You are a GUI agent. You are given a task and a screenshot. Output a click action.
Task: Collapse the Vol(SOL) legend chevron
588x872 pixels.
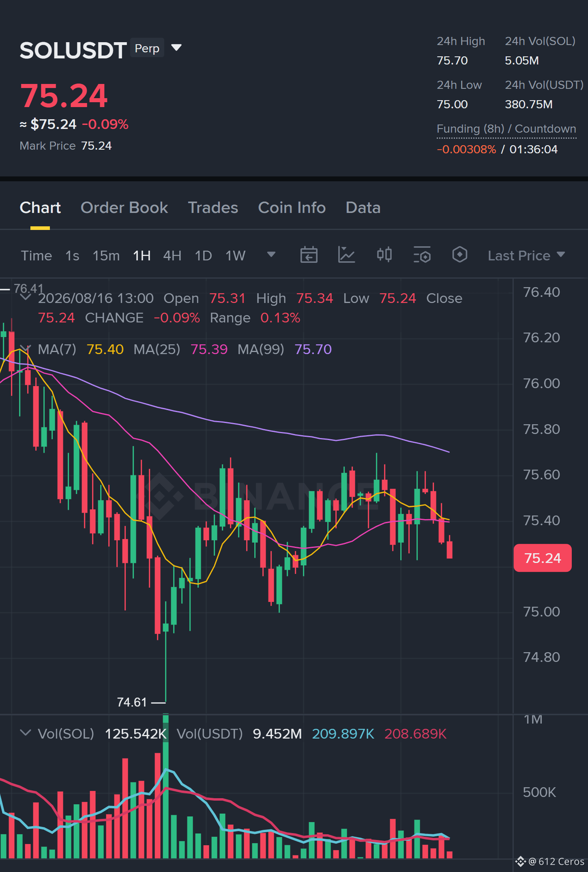26,733
